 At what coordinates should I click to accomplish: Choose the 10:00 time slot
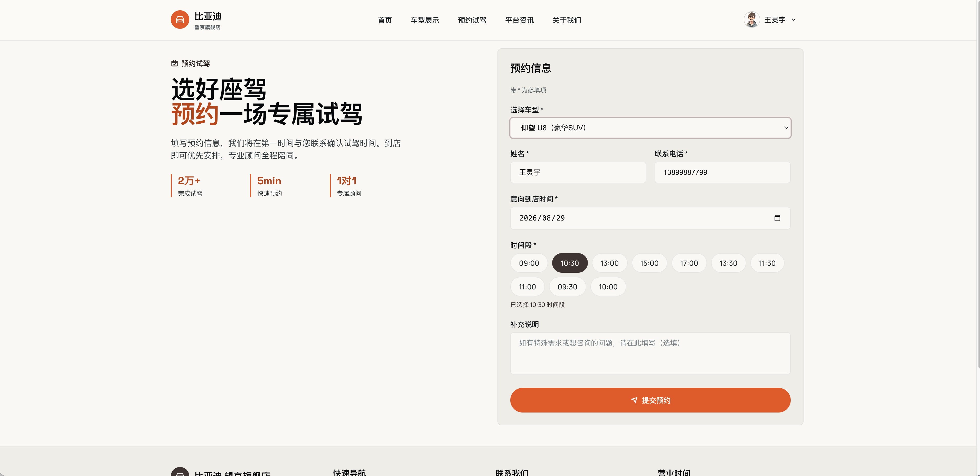(608, 287)
